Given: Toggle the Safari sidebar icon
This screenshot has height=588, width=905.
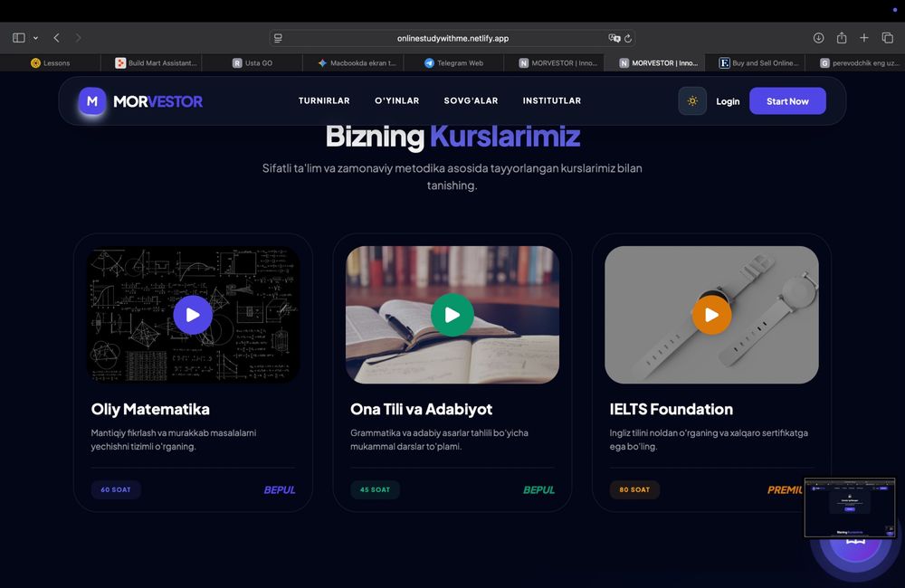Looking at the screenshot, I should (18, 37).
